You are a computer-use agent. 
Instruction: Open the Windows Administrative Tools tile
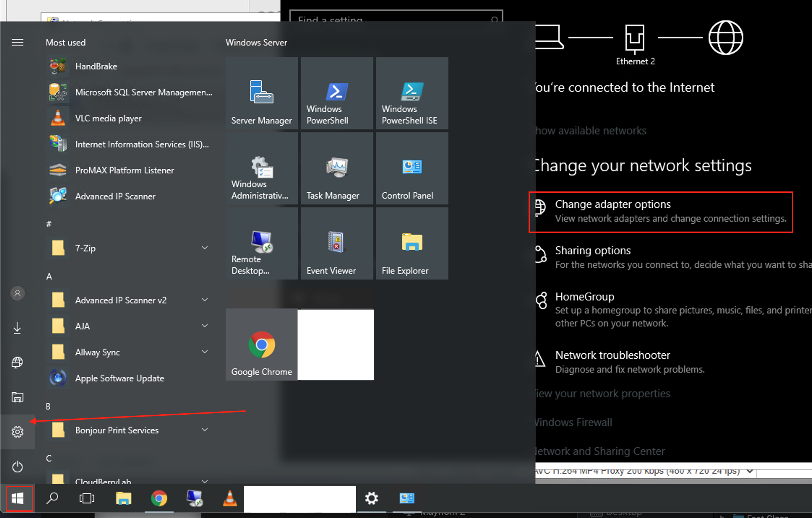click(262, 168)
